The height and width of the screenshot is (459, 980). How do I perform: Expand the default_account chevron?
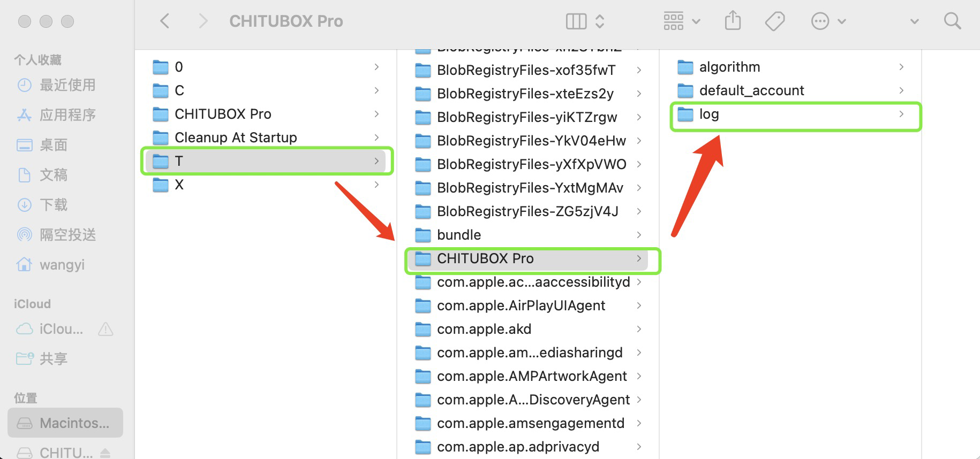[901, 90]
